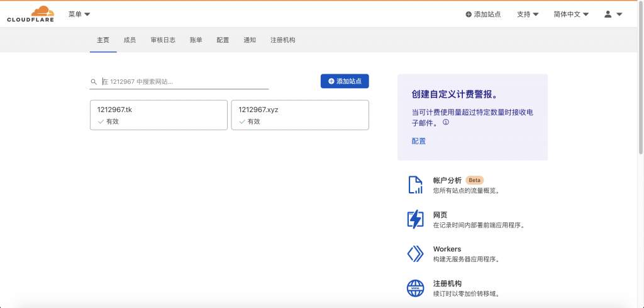Click the Workers brackets icon
This screenshot has width=644, height=308.
[x=415, y=254]
